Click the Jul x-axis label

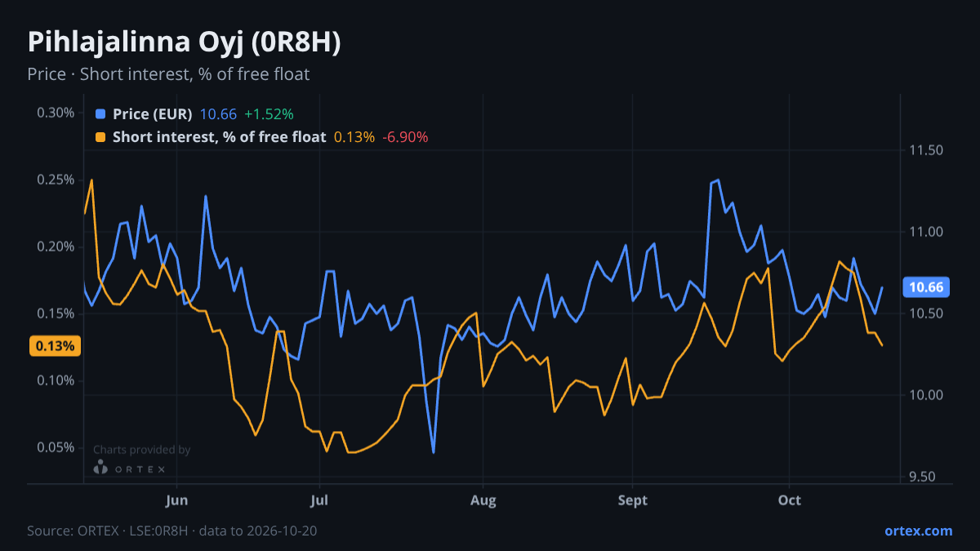point(319,500)
